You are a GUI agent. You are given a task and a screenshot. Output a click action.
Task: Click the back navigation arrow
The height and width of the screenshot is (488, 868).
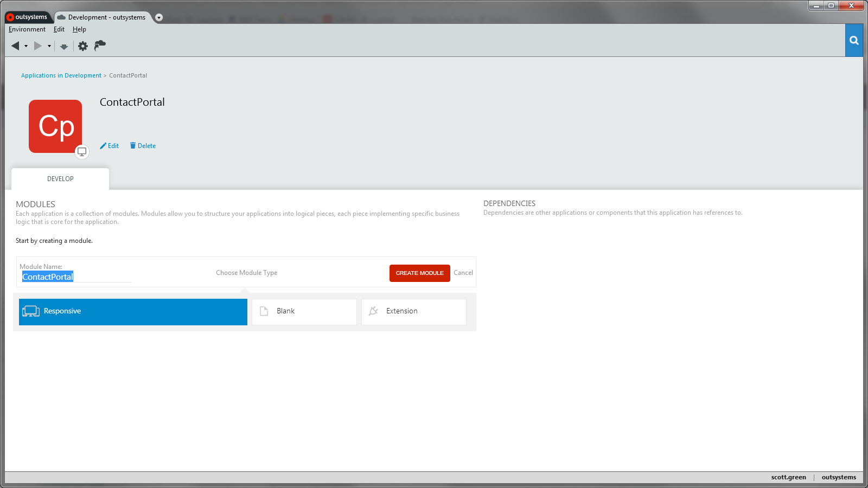[x=15, y=46]
